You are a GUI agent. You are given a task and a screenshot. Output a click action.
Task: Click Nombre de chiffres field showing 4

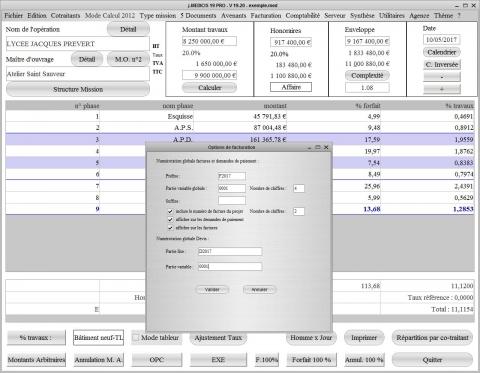tap(299, 188)
